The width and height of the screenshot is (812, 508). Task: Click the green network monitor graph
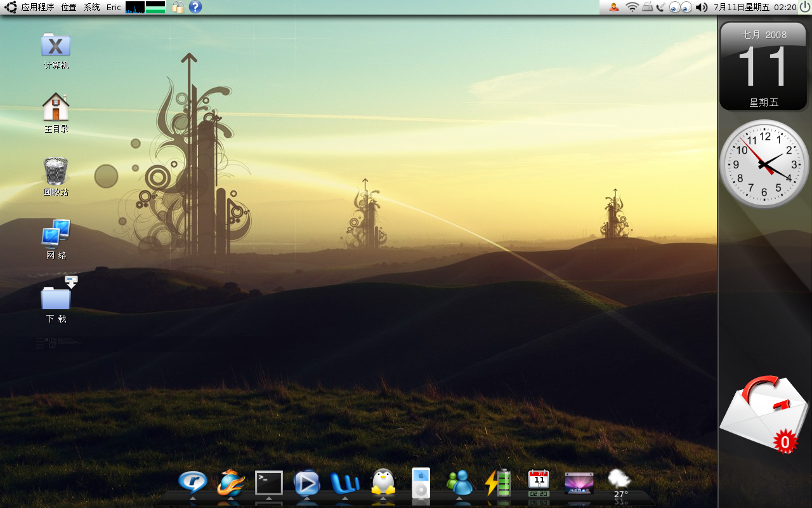coord(155,7)
